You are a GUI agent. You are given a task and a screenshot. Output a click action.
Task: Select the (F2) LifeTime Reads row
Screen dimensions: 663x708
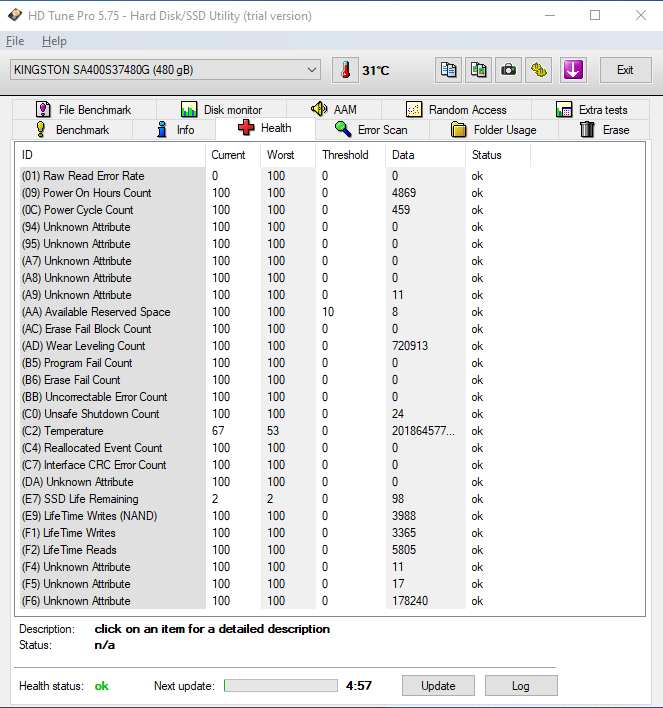(275, 550)
